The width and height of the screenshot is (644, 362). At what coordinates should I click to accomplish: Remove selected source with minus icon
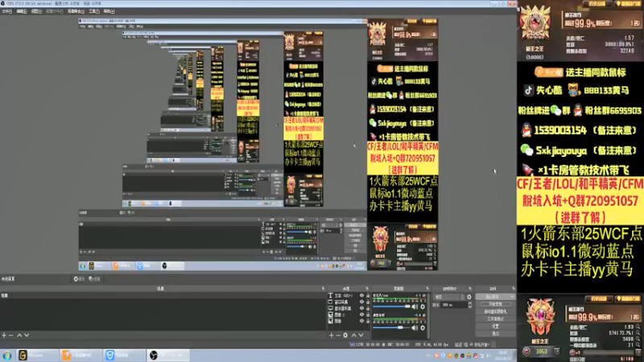[338, 335]
